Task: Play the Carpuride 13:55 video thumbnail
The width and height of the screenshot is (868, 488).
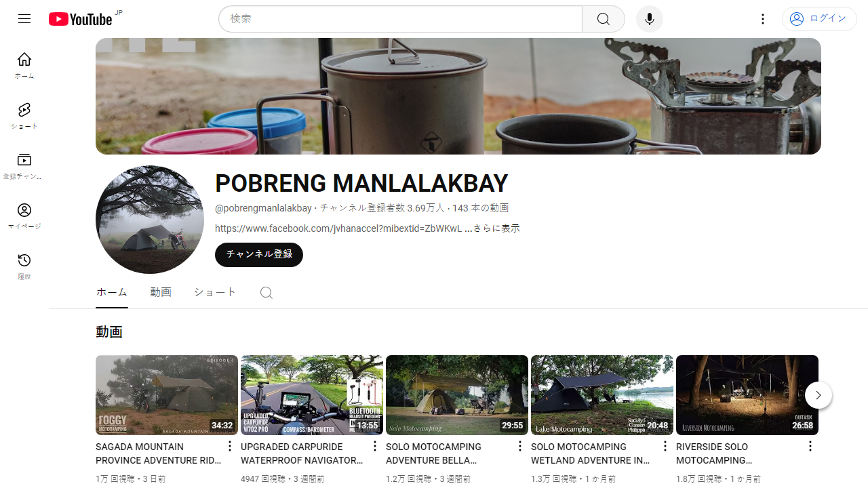Action: point(312,395)
